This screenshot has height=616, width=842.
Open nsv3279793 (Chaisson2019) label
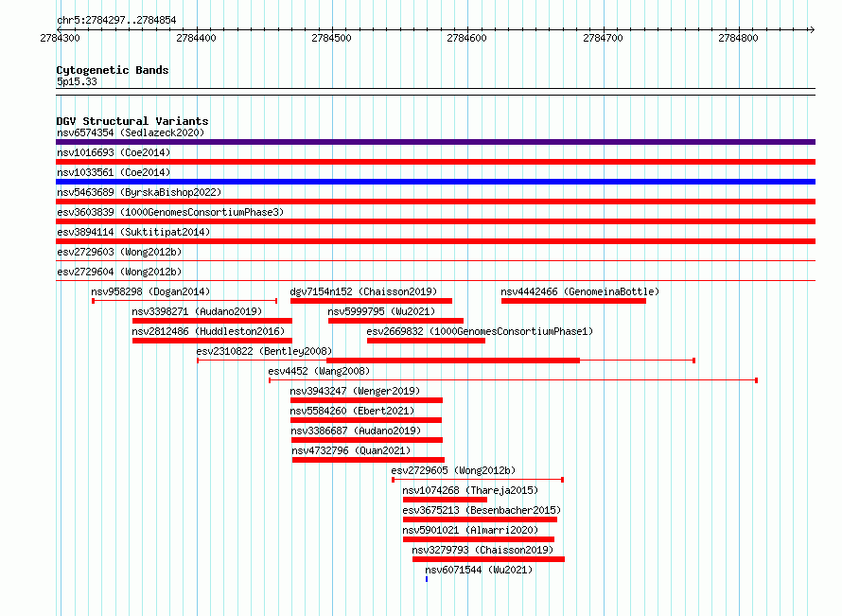[482, 550]
